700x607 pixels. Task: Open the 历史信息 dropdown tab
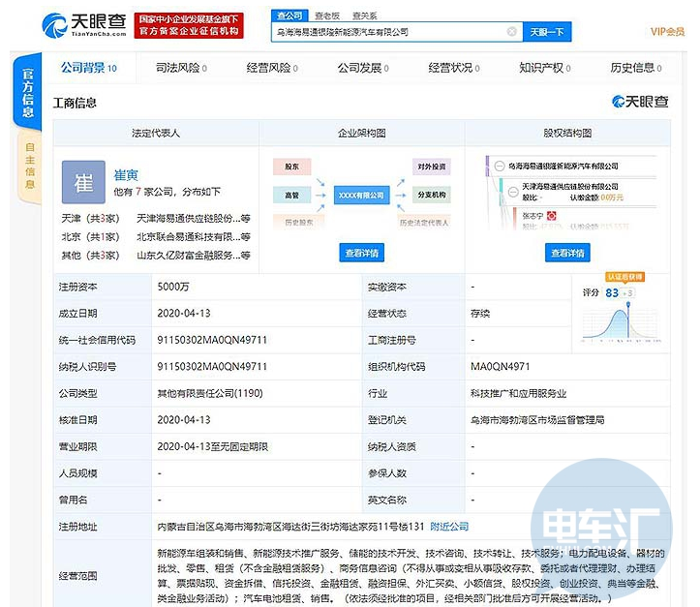point(637,68)
